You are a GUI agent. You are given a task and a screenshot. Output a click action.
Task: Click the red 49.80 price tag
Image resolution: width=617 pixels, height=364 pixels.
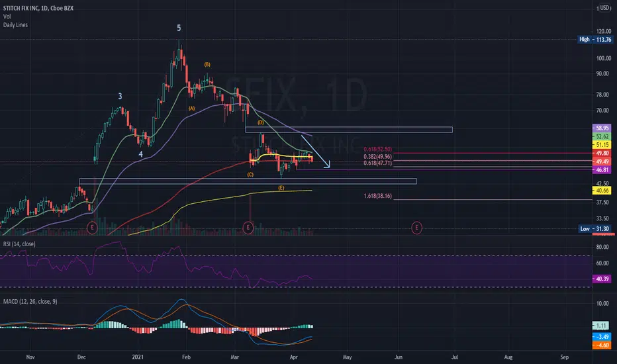point(602,154)
